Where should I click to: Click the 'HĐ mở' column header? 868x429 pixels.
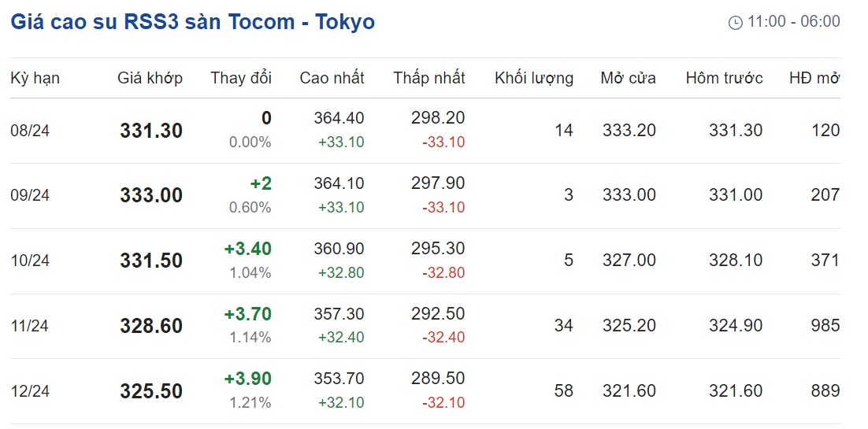pyautogui.click(x=815, y=78)
